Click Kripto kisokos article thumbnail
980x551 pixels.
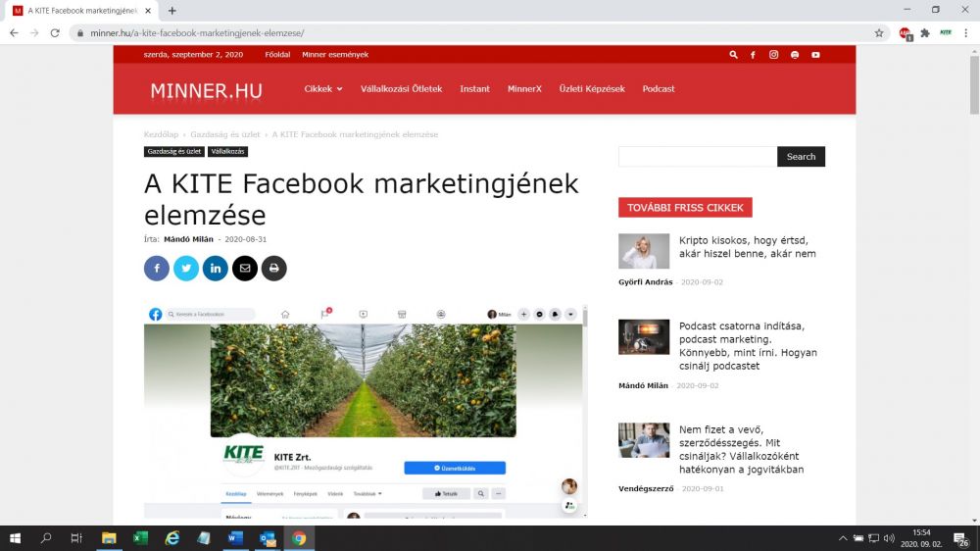644,251
